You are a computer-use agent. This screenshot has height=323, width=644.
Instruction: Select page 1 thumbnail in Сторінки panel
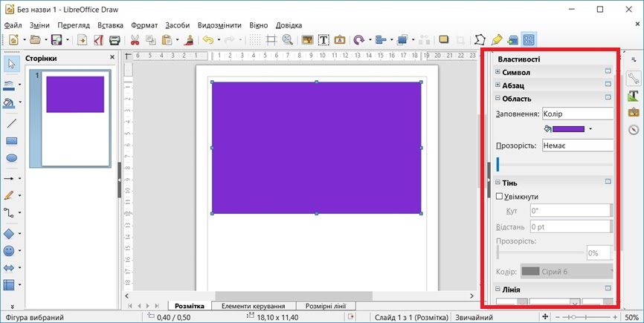(x=75, y=119)
